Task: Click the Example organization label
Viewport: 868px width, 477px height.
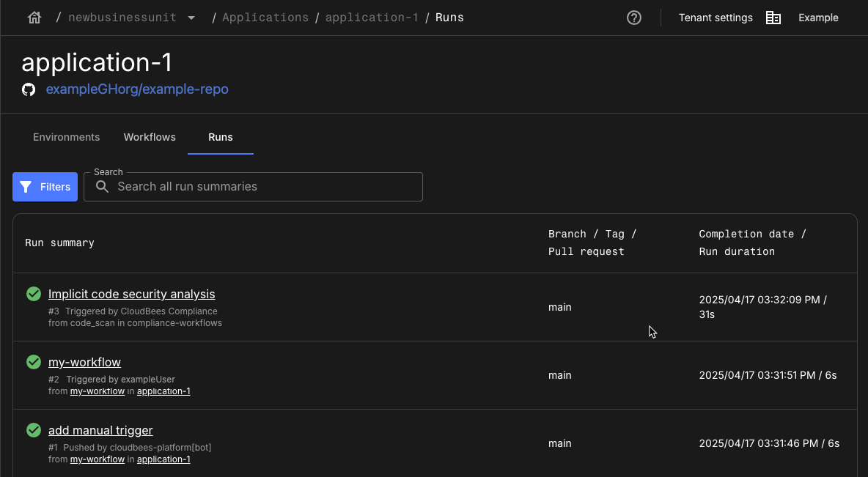Action: tap(818, 18)
